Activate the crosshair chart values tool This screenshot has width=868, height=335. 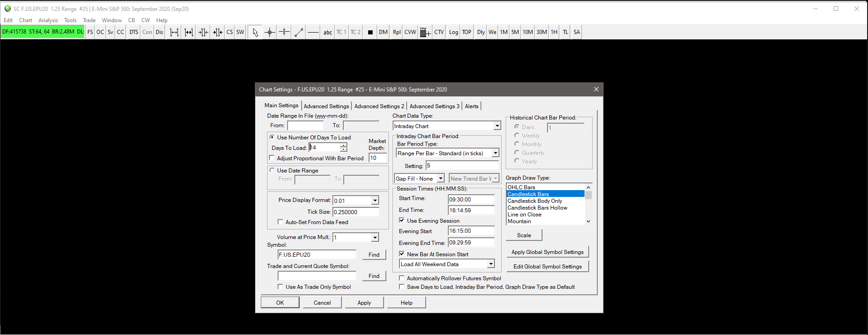270,32
